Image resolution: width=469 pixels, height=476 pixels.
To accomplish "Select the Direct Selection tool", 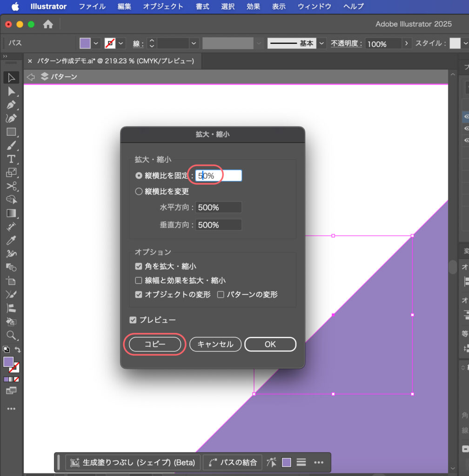I will [x=11, y=92].
